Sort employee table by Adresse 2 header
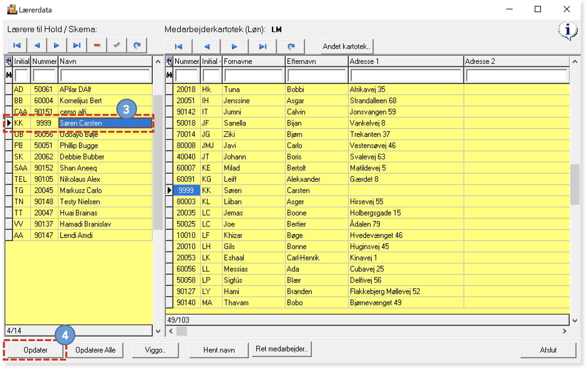Viewport: 588px width, 370px height. tap(517, 61)
